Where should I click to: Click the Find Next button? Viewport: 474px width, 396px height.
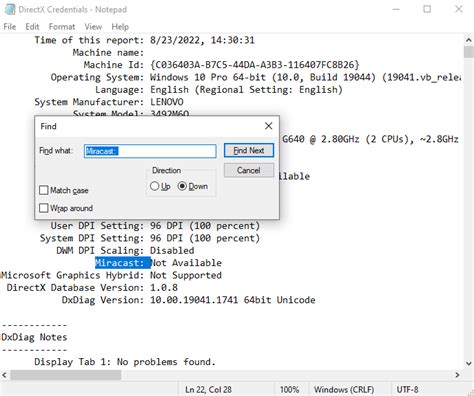point(249,150)
